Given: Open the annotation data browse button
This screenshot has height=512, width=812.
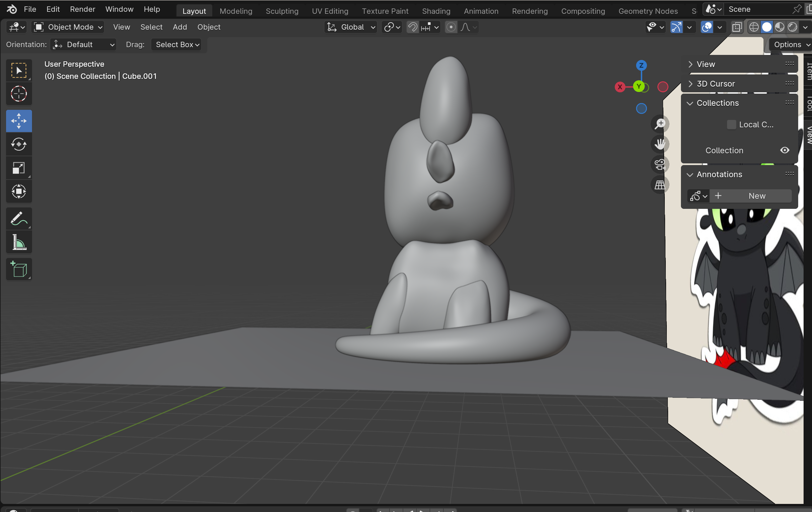Looking at the screenshot, I should (698, 196).
